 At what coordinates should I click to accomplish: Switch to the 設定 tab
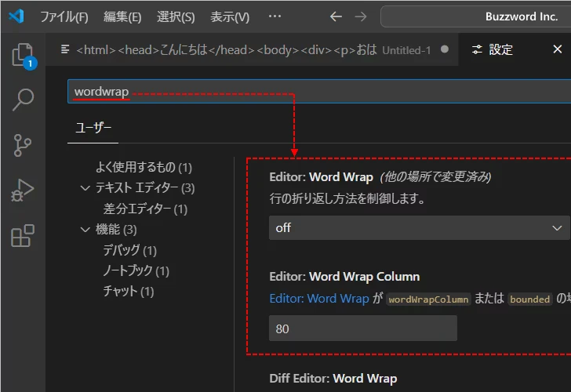click(515, 49)
